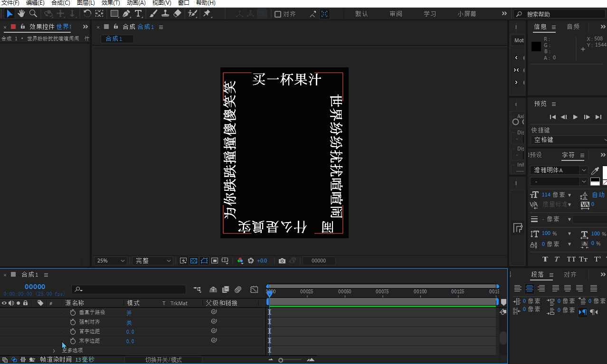This screenshot has width=607, height=364.
Task: Select the Roto Brush tool
Action: pos(192,13)
